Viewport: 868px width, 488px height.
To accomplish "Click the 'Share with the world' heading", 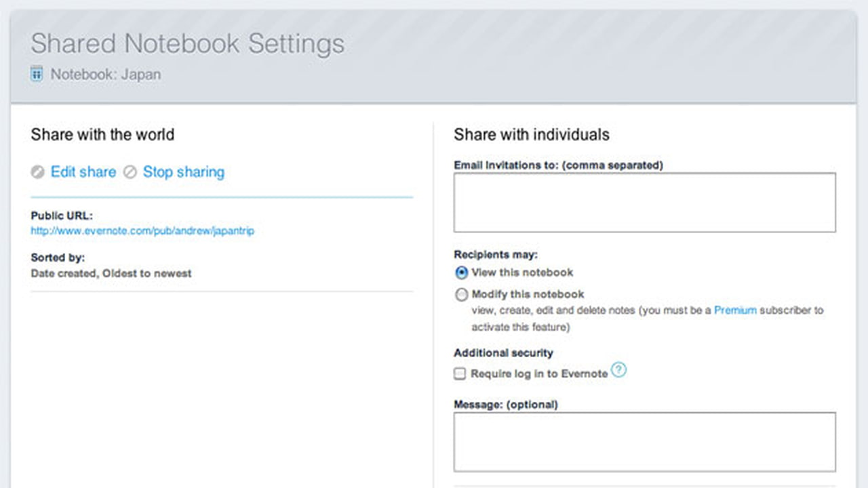I will tap(102, 135).
